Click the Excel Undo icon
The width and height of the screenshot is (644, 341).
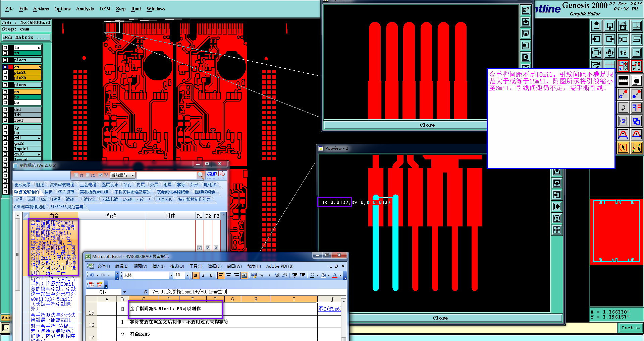(x=92, y=275)
